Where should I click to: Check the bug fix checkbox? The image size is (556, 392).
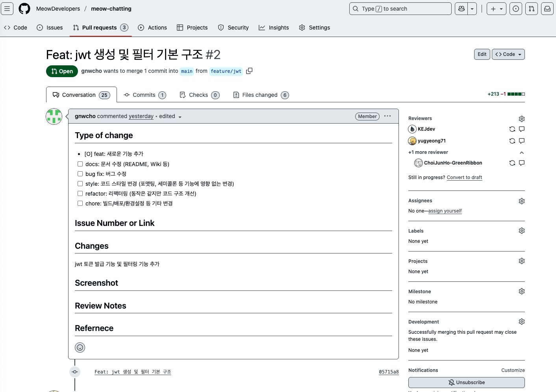80,174
